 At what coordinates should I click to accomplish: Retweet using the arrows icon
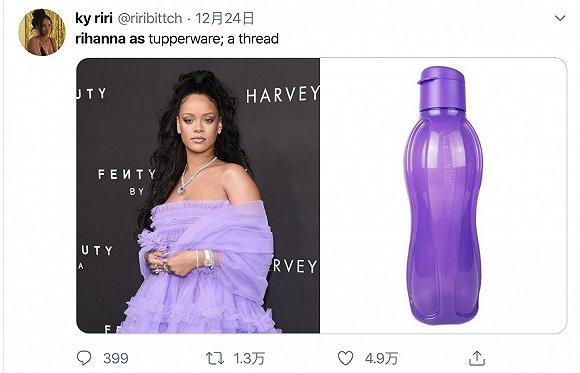click(x=215, y=358)
